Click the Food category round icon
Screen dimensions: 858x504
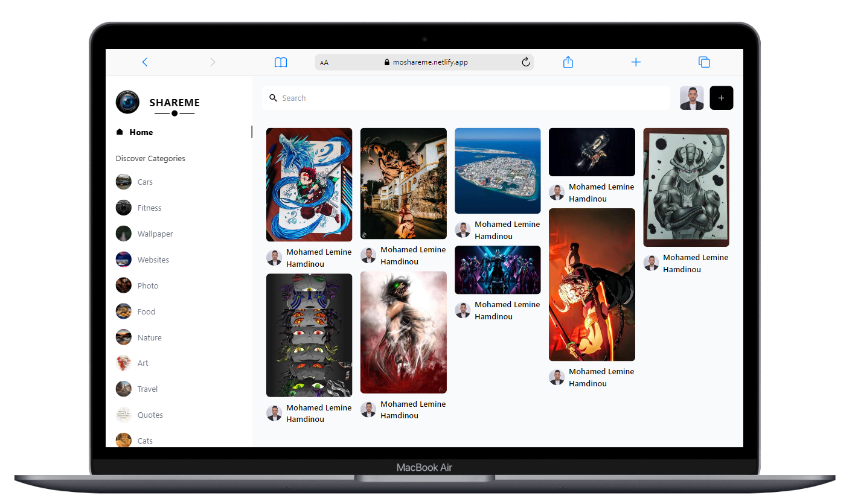point(124,311)
